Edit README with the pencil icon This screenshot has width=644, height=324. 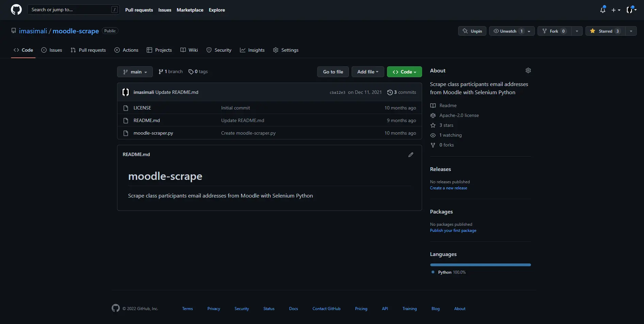[411, 155]
